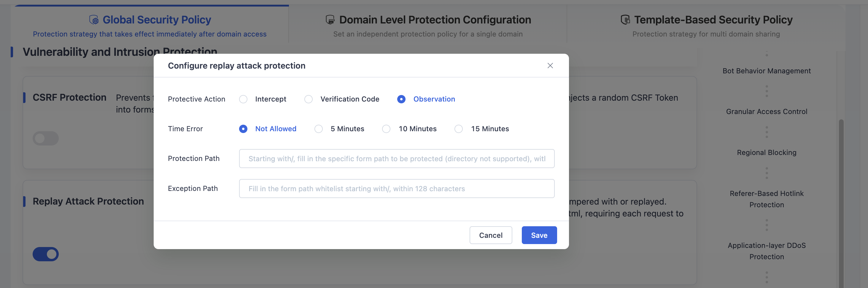Set Time Error to Not Allowed
The height and width of the screenshot is (288, 868).
coord(243,129)
